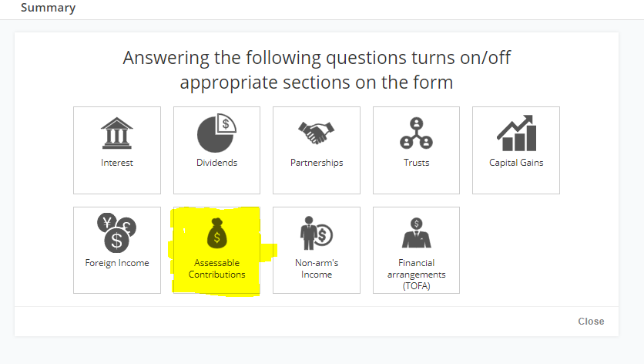Choose the Partnerships handshake icon
644x364 pixels.
317,133
